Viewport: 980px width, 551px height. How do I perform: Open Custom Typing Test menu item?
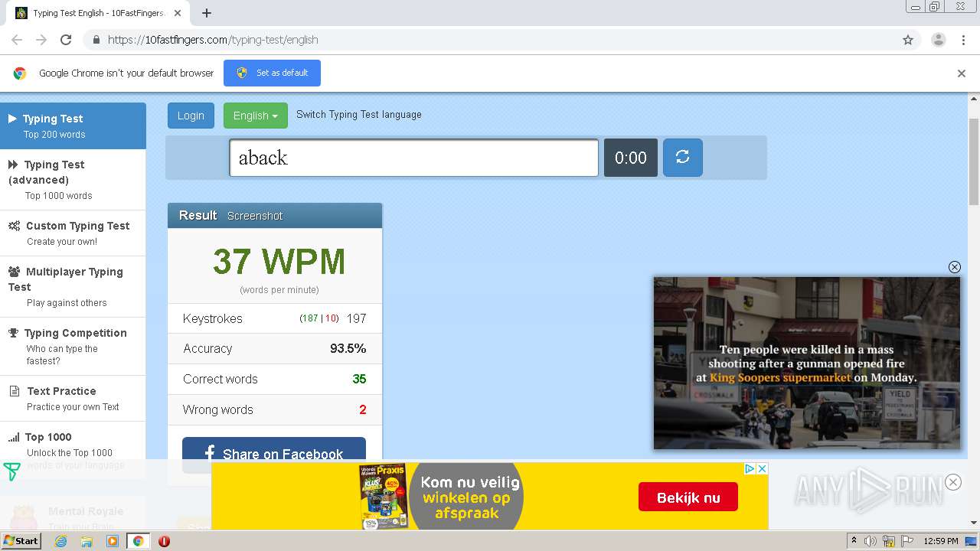pyautogui.click(x=73, y=233)
